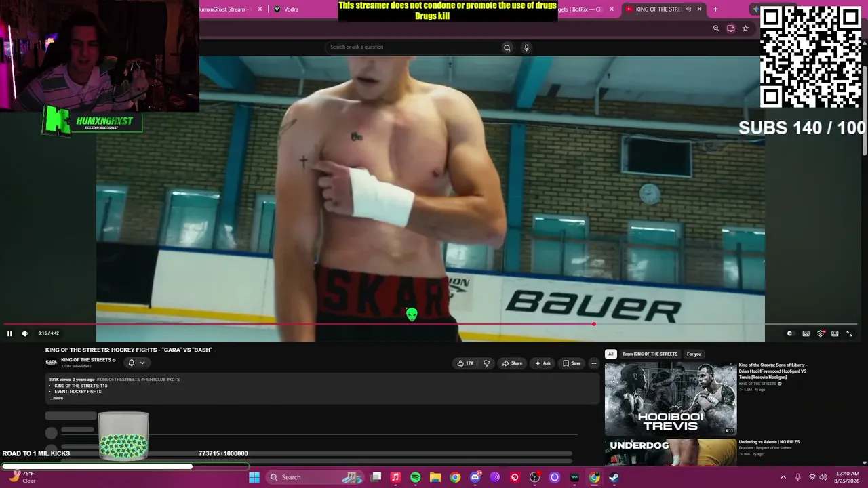The image size is (868, 488).
Task: Open Task View on the taskbar
Action: (376, 477)
